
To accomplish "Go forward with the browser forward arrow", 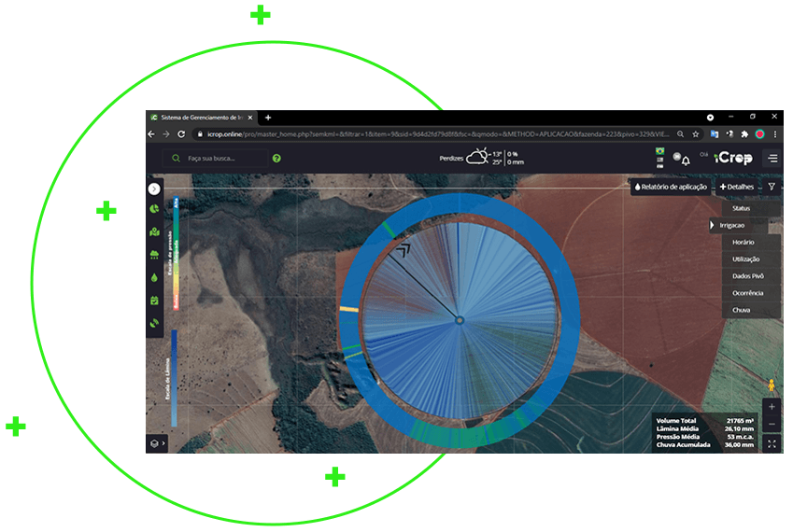I will (166, 134).
